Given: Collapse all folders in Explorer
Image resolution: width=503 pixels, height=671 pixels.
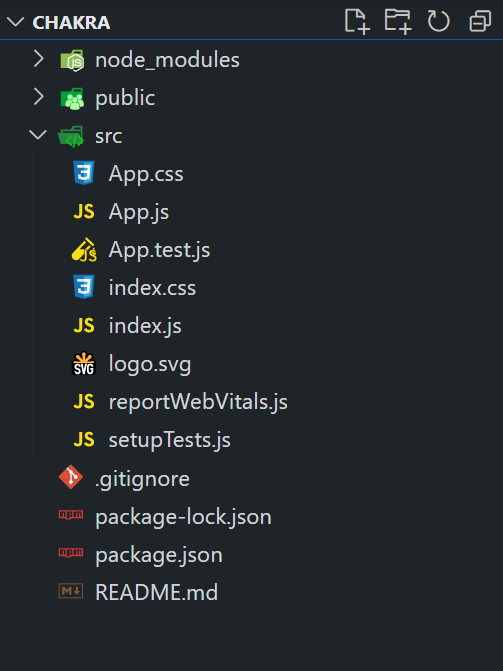Looking at the screenshot, I should pyautogui.click(x=480, y=21).
